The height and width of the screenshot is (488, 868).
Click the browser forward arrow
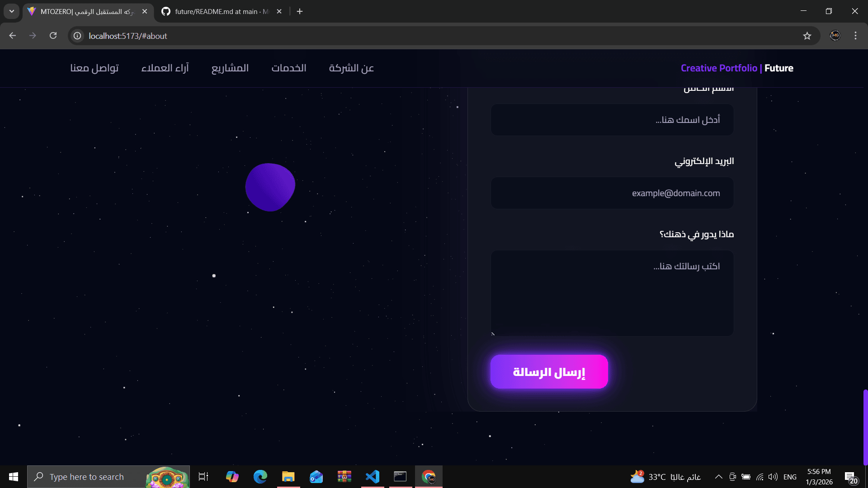point(33,36)
